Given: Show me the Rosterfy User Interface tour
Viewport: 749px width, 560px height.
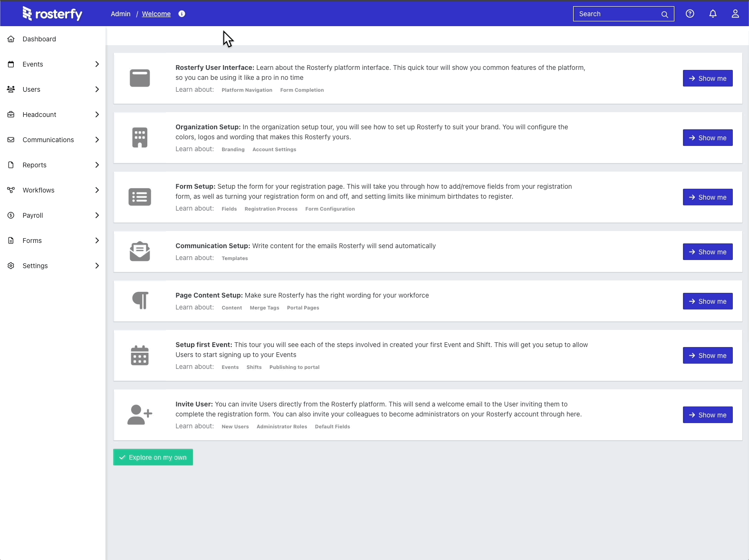Looking at the screenshot, I should pos(708,78).
